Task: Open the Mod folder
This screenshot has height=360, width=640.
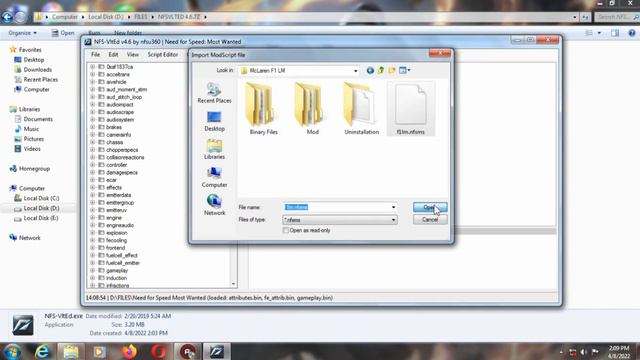Action: coord(312,109)
